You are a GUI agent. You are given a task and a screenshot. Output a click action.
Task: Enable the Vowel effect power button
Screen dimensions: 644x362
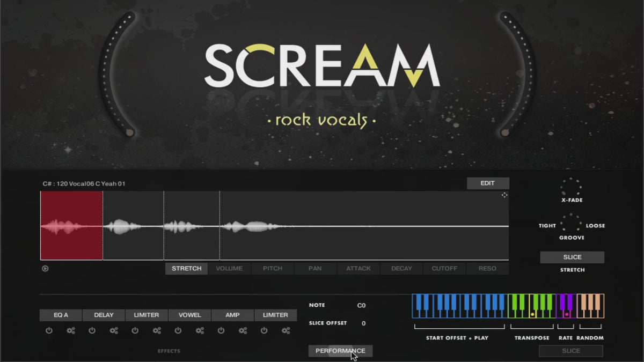point(178,331)
